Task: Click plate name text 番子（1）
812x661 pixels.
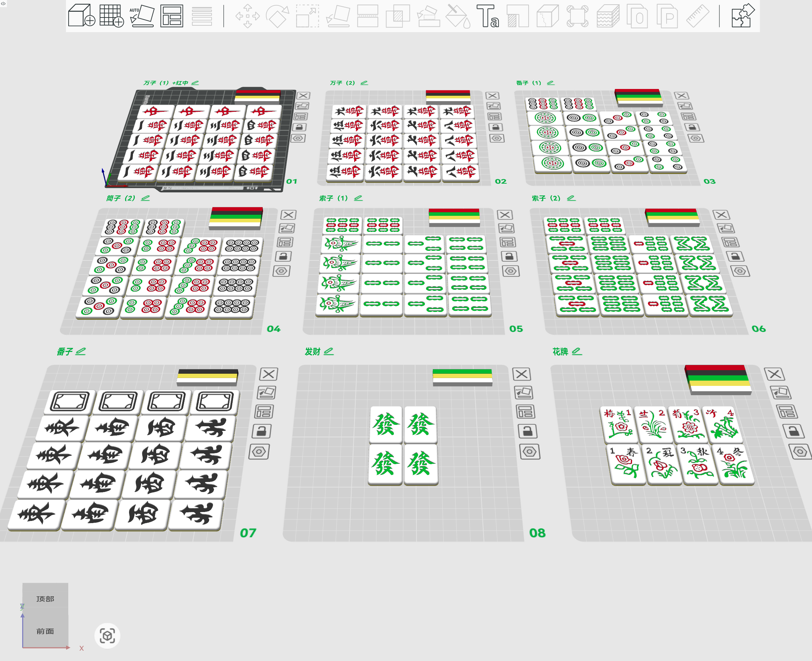Action: coord(529,83)
